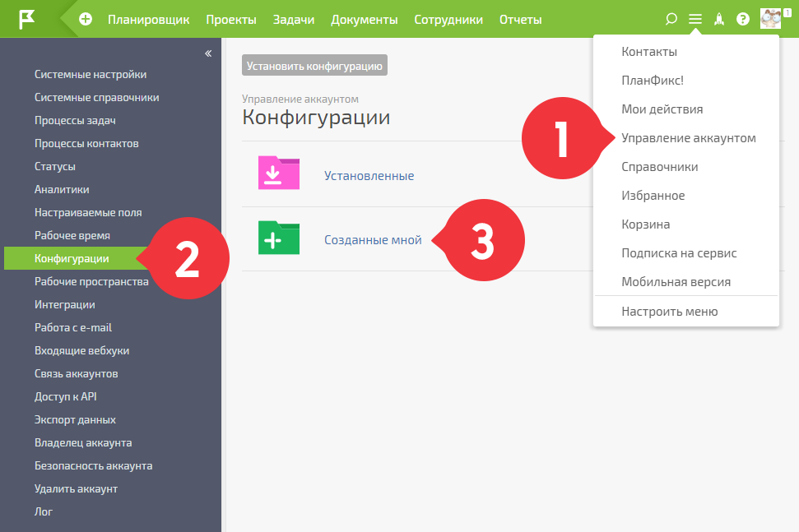This screenshot has height=532, width=799.
Task: Select Справочники in dropdown menu
Action: (659, 167)
